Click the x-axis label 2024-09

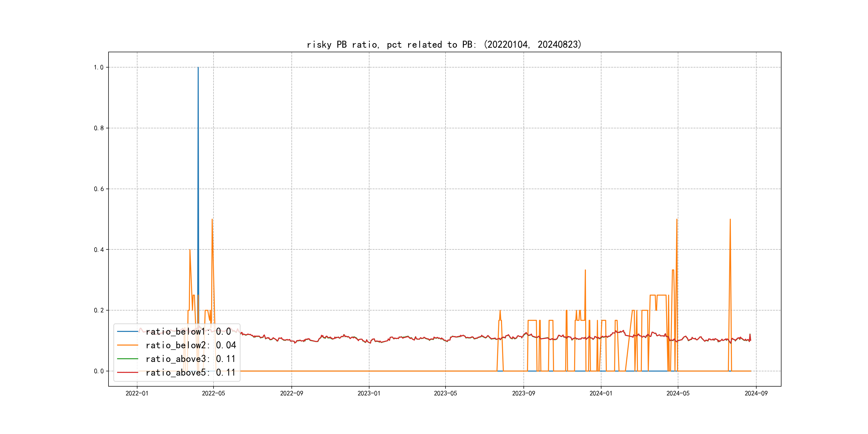(x=756, y=394)
